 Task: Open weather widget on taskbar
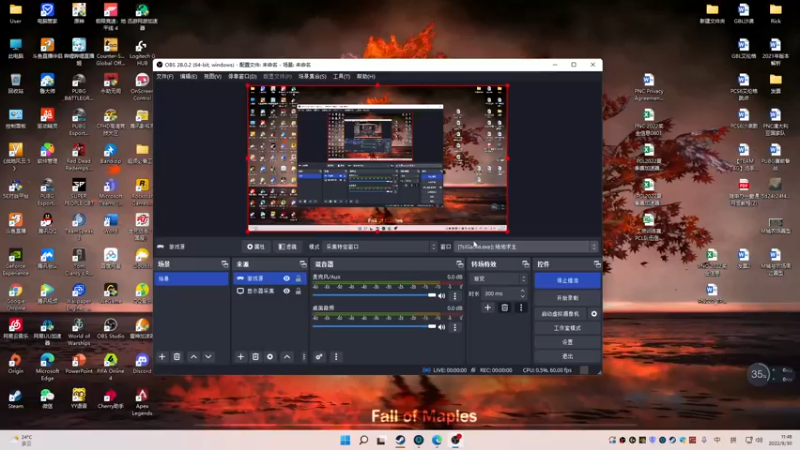click(x=21, y=440)
